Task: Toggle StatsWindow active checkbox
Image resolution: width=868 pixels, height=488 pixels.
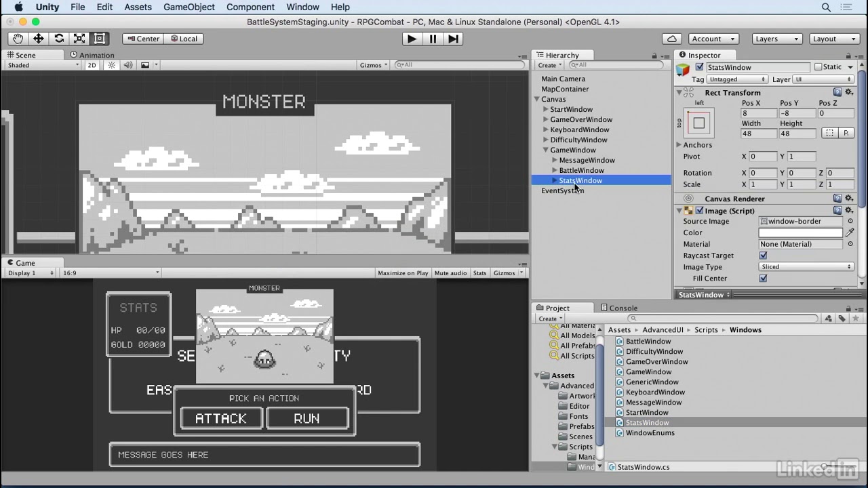Action: [699, 67]
